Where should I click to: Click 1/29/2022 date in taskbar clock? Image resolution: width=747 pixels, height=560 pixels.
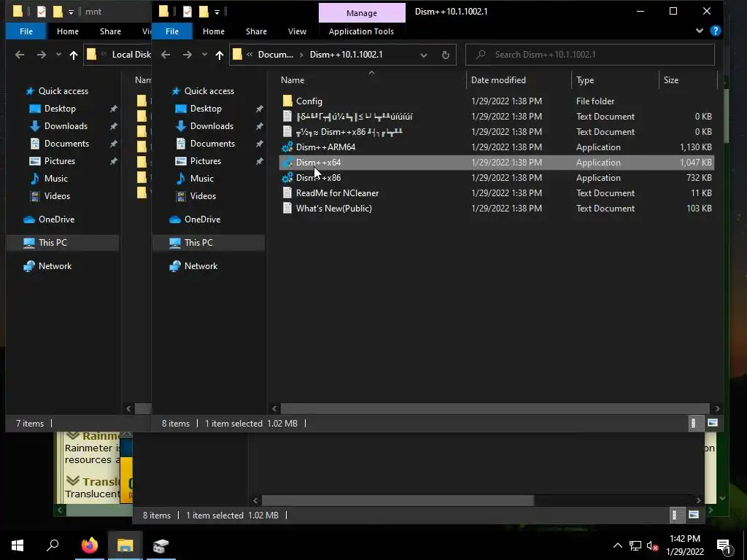click(684, 552)
